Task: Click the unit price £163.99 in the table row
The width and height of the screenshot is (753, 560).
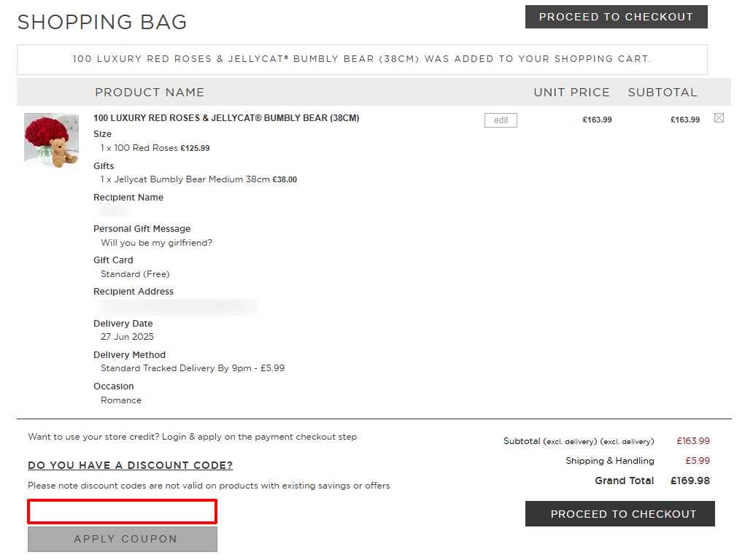Action: tap(597, 120)
